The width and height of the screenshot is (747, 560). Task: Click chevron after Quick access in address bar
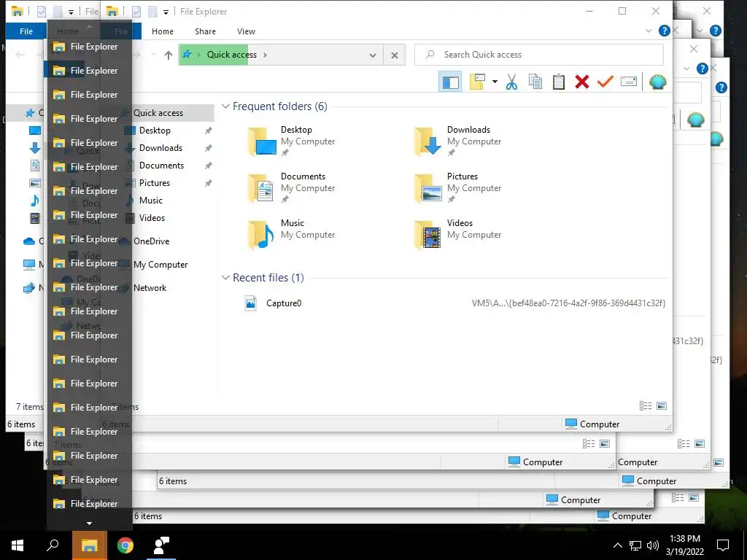265,55
